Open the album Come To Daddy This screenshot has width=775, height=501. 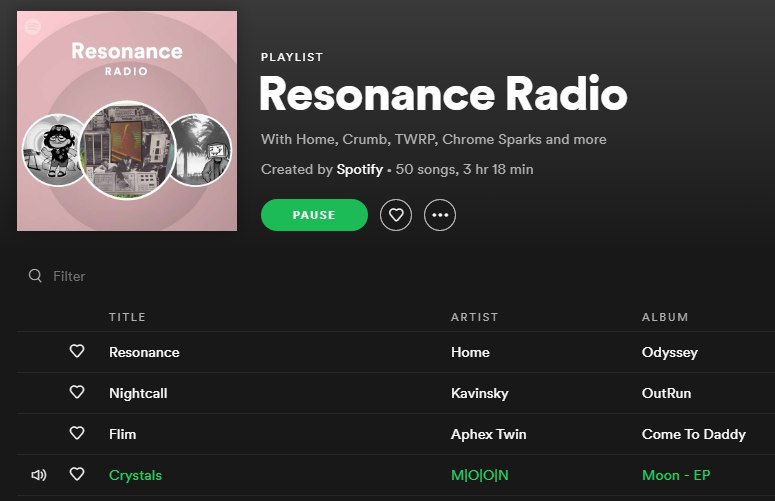(693, 434)
